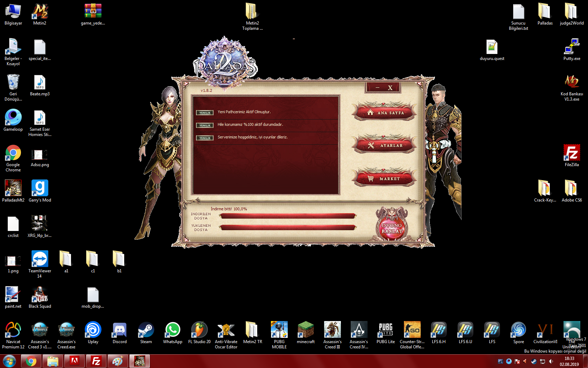Select Counter-Strike Global Offensive shortcut

click(x=412, y=335)
